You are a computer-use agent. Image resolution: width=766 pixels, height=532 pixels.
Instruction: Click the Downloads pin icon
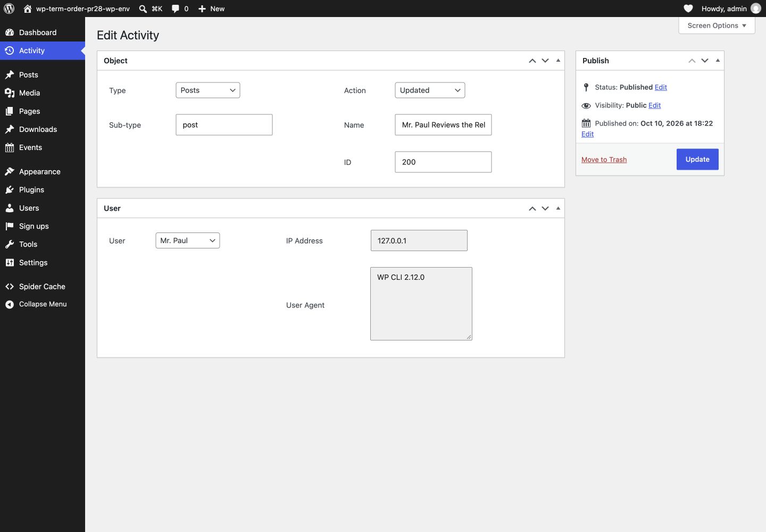pos(10,129)
